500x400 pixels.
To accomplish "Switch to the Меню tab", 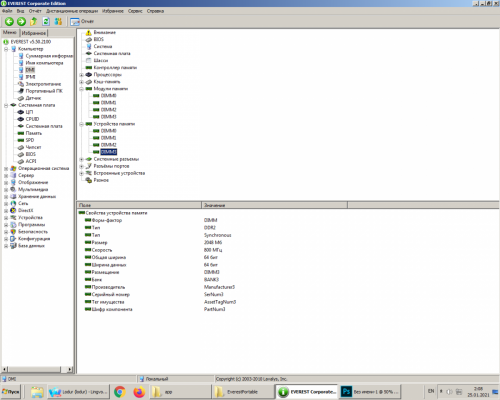I will point(10,33).
